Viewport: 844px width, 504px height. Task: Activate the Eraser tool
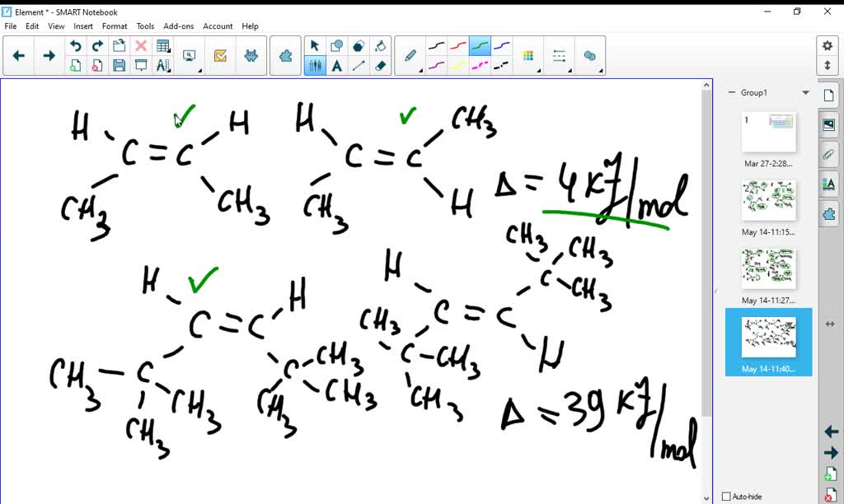[381, 65]
